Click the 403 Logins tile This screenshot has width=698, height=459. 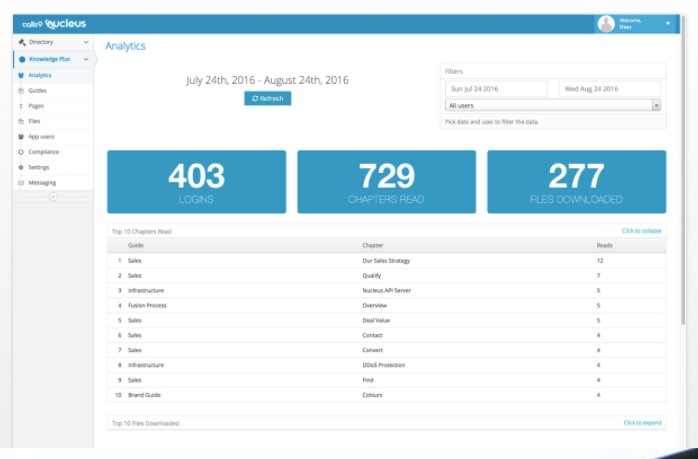click(196, 182)
